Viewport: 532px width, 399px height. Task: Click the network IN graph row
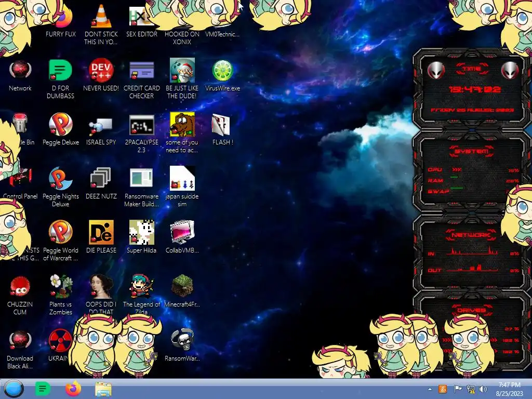473,252
